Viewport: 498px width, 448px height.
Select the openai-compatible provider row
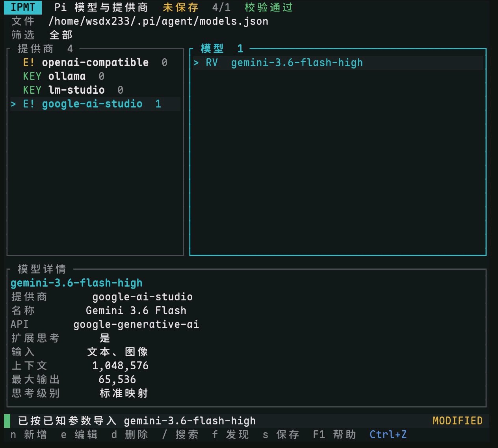click(95, 63)
